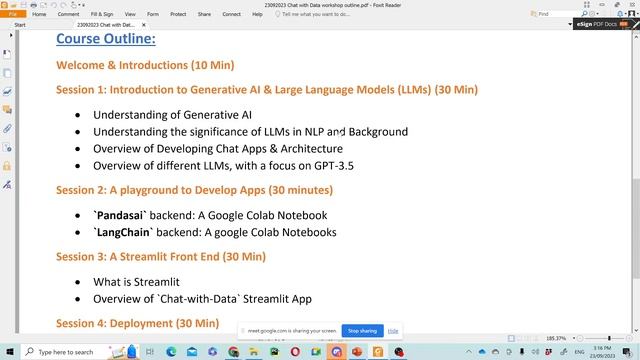Open the Form ribbon tab

pos(153,14)
